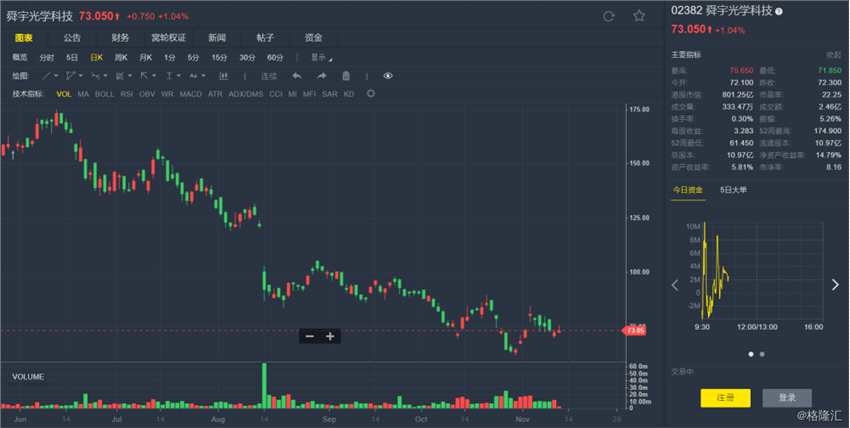Switch chart to 分时 intraday
The width and height of the screenshot is (850, 428).
pos(47,57)
